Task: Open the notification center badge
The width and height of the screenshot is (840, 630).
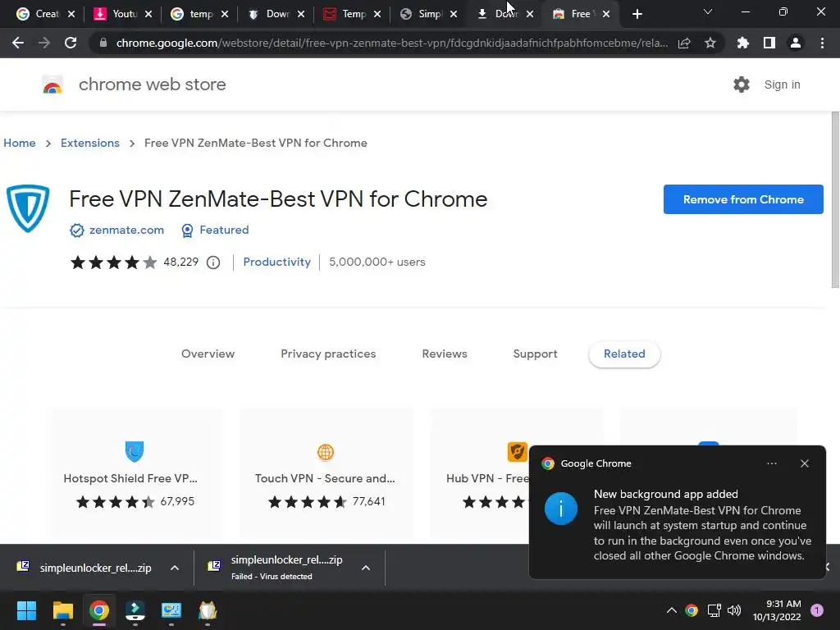Action: (817, 610)
